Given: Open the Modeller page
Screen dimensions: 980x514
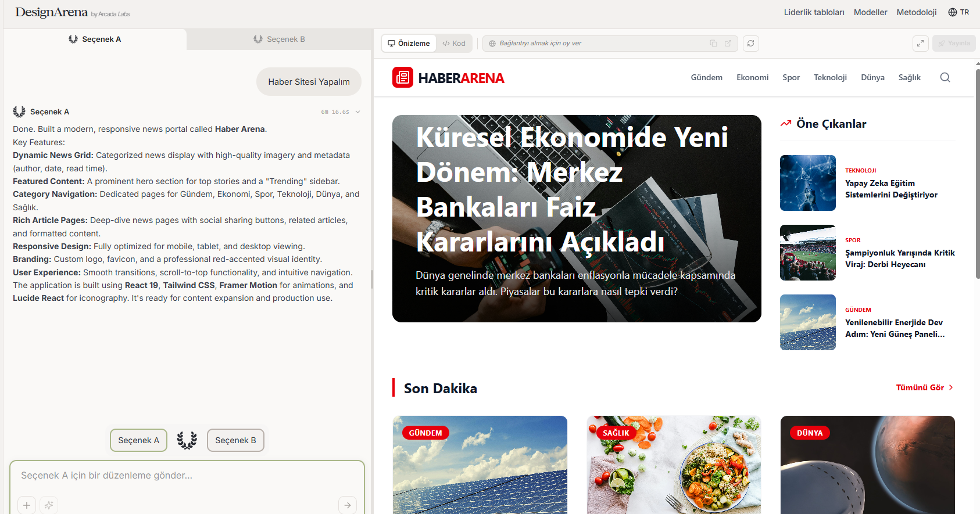Looking at the screenshot, I should [x=870, y=12].
